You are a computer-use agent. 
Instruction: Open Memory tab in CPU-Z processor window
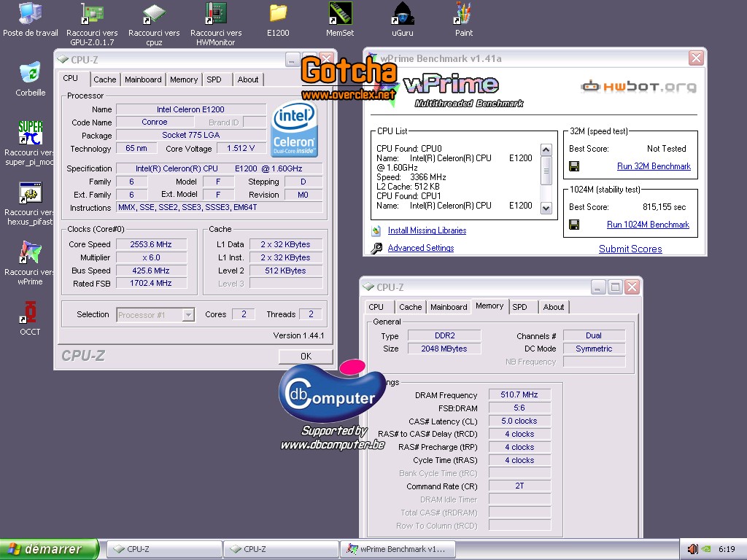coord(184,79)
